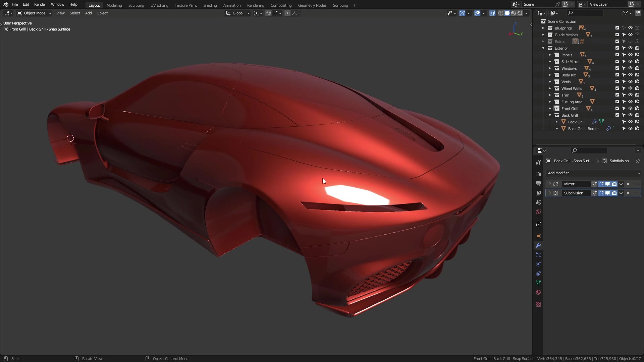Screen dimensions: 644x362
Task: Expand the Subdivision modifier panel
Action: pos(550,193)
